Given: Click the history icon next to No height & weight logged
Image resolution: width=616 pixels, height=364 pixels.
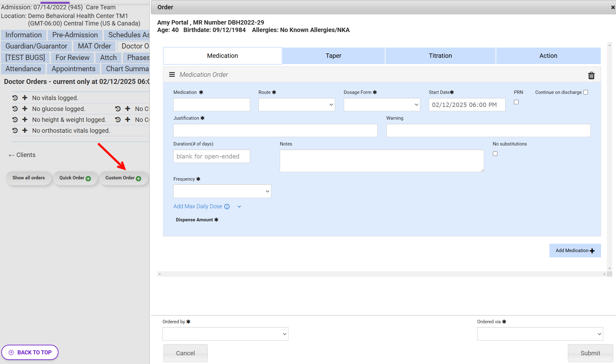Looking at the screenshot, I should click(x=15, y=120).
